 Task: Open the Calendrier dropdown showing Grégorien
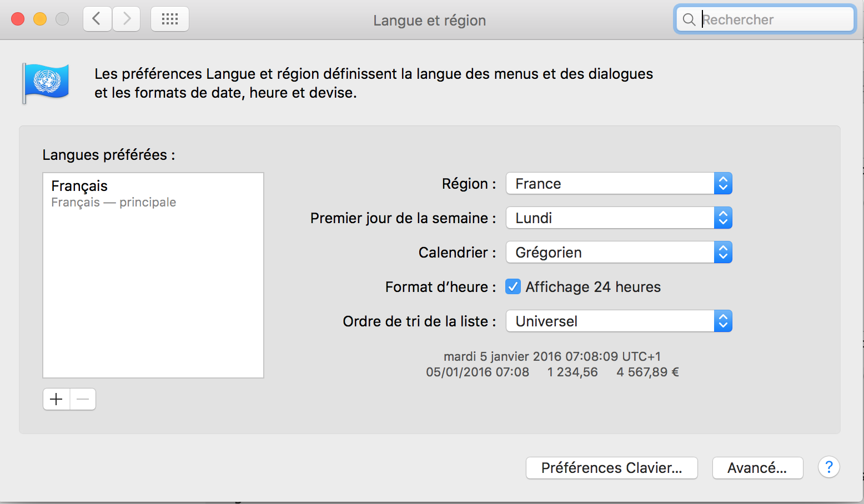point(619,253)
